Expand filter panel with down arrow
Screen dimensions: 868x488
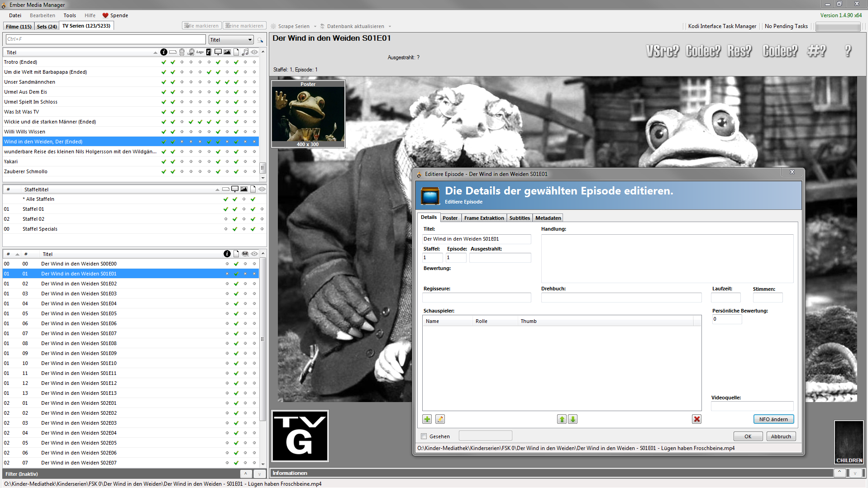coord(260,474)
